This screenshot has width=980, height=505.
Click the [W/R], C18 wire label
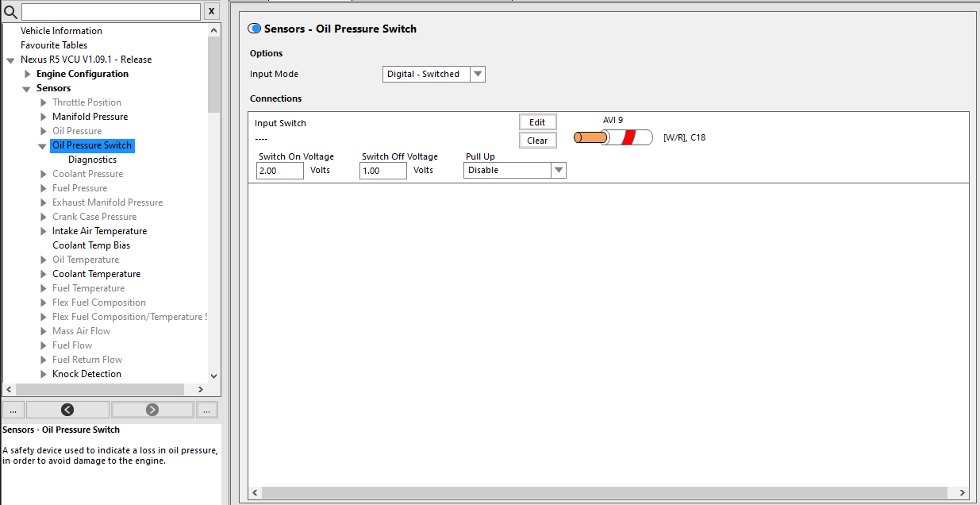coord(684,137)
